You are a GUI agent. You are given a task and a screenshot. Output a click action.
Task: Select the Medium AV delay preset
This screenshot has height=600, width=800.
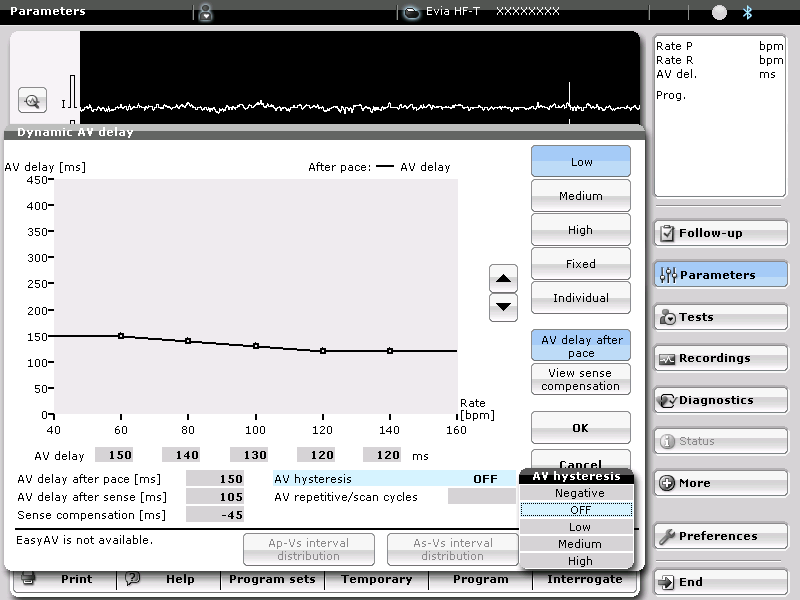[581, 196]
